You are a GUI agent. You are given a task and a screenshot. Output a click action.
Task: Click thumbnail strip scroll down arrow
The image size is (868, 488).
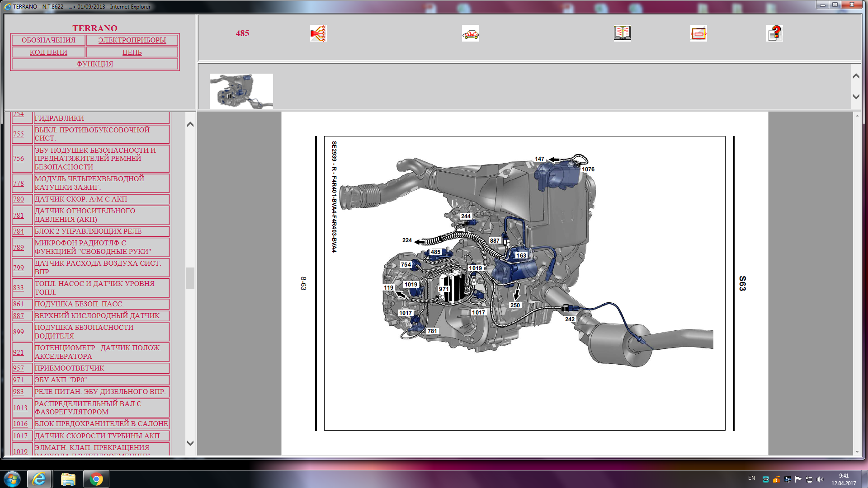point(856,97)
